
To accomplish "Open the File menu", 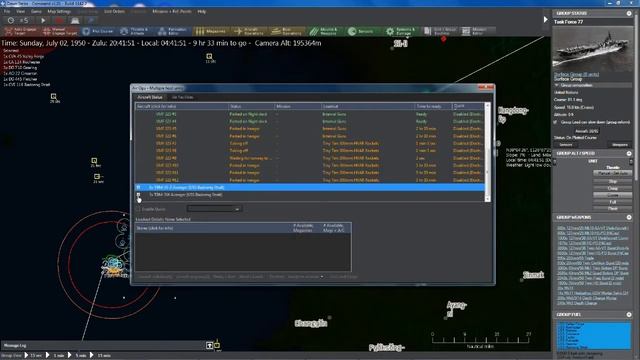I will pyautogui.click(x=7, y=11).
